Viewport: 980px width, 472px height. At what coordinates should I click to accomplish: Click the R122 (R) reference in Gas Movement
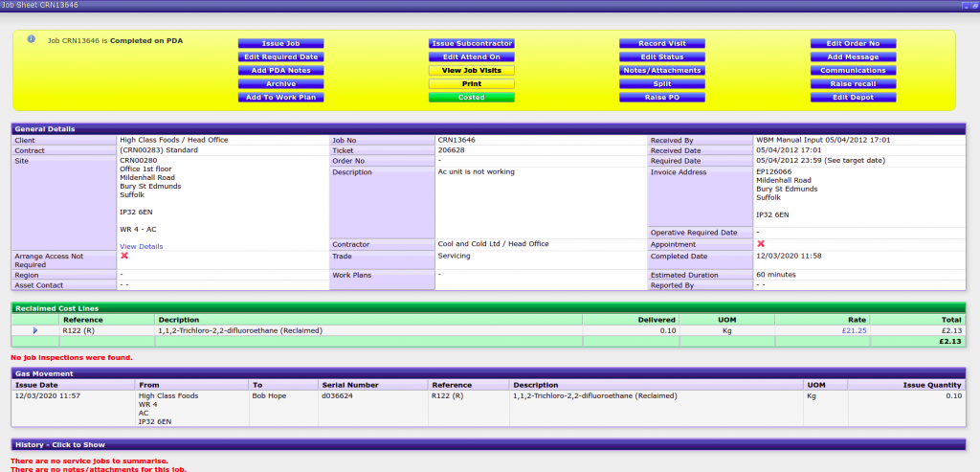coord(448,395)
